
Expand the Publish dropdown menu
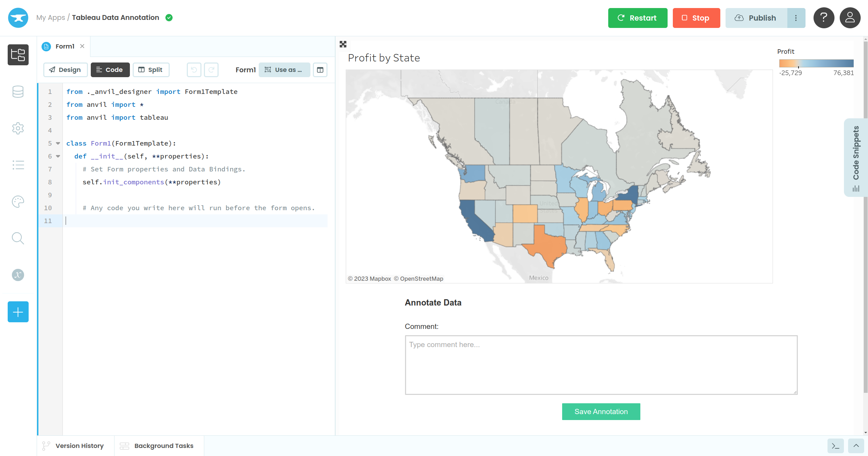click(796, 18)
